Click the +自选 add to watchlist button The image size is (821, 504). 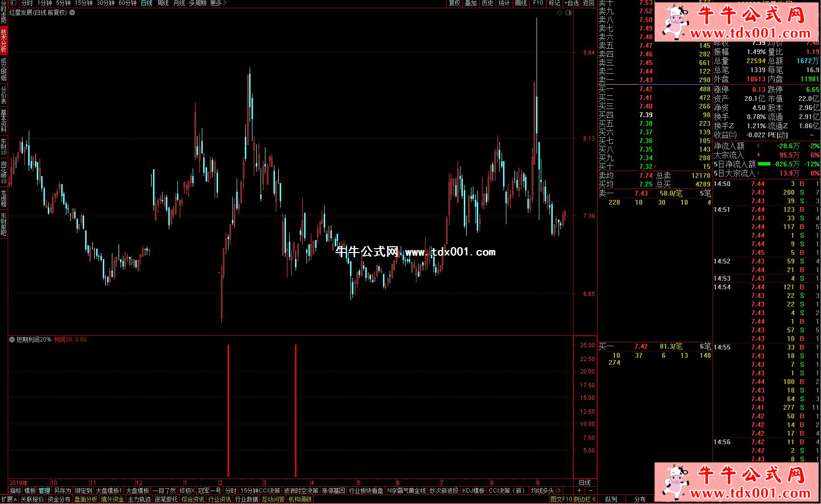571,3
